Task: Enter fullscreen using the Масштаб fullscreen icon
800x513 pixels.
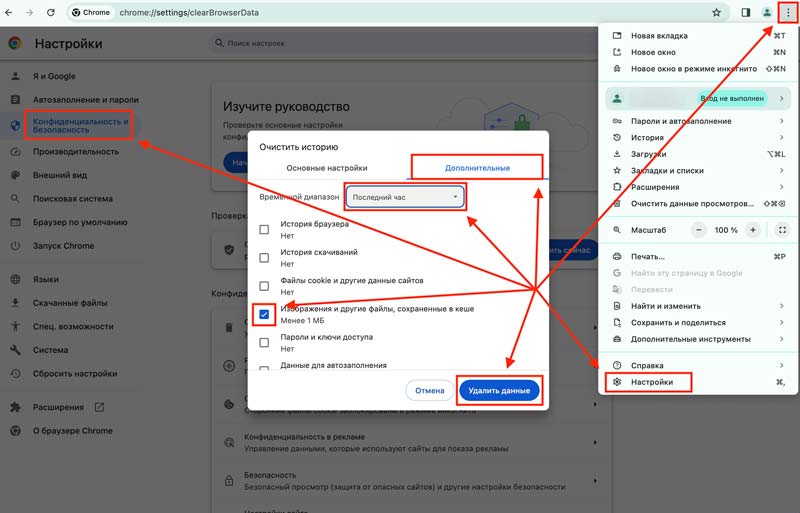Action: click(782, 230)
